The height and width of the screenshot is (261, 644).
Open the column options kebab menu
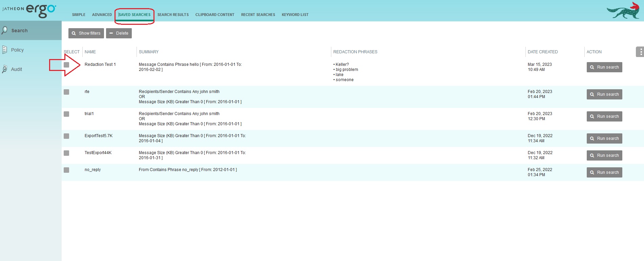point(640,52)
